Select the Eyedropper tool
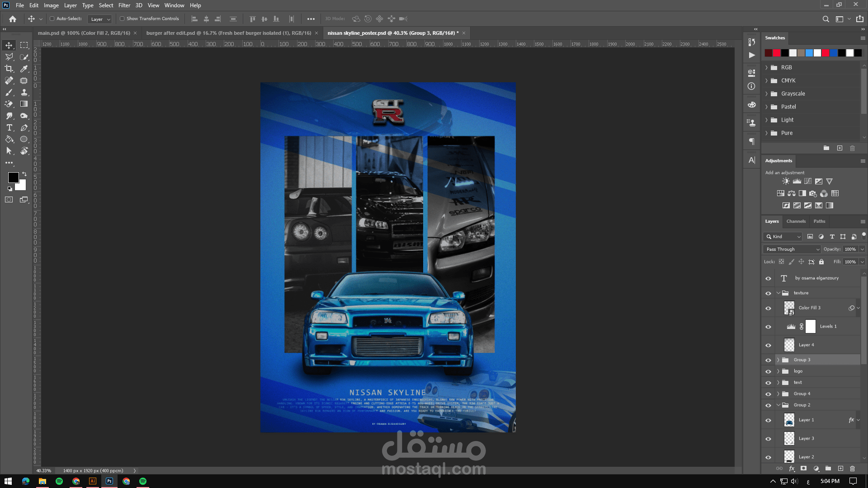Image resolution: width=868 pixels, height=488 pixels. pyautogui.click(x=24, y=69)
